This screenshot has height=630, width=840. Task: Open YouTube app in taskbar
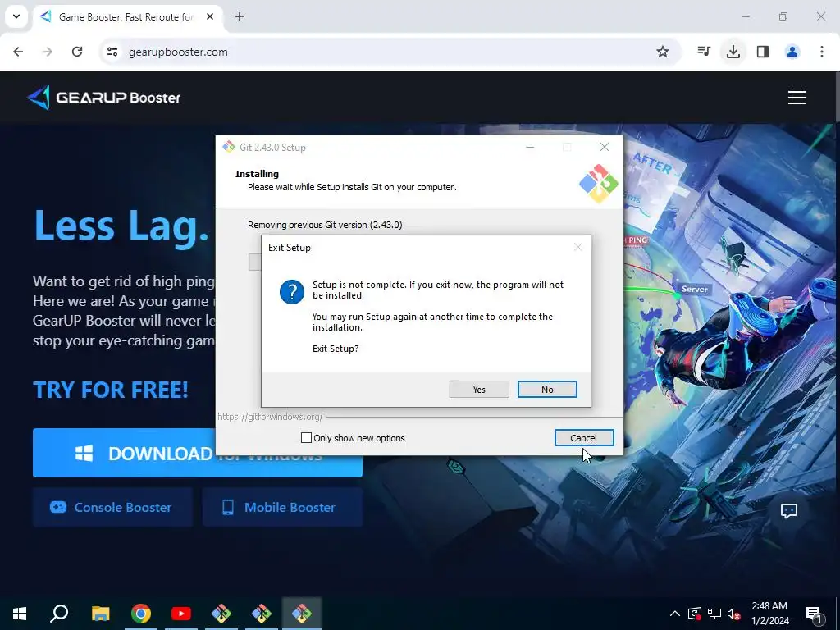[181, 614]
